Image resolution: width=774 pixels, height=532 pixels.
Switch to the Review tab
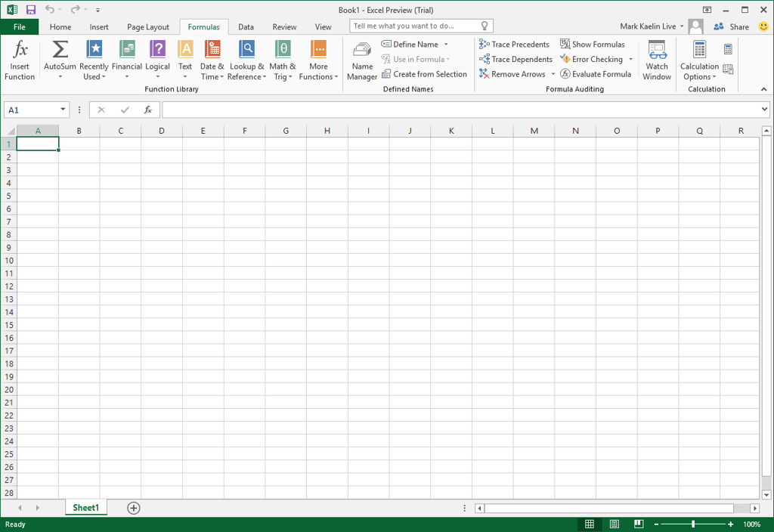(284, 26)
